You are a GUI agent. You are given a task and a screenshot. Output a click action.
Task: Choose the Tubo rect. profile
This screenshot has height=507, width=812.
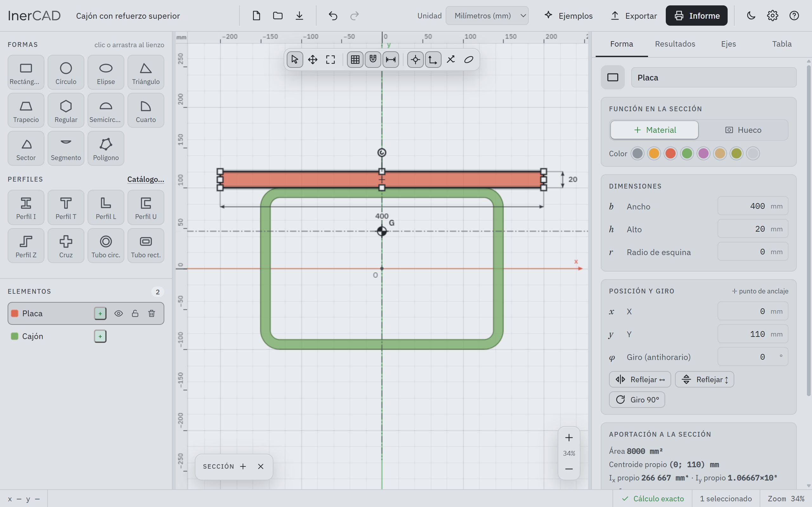(146, 246)
